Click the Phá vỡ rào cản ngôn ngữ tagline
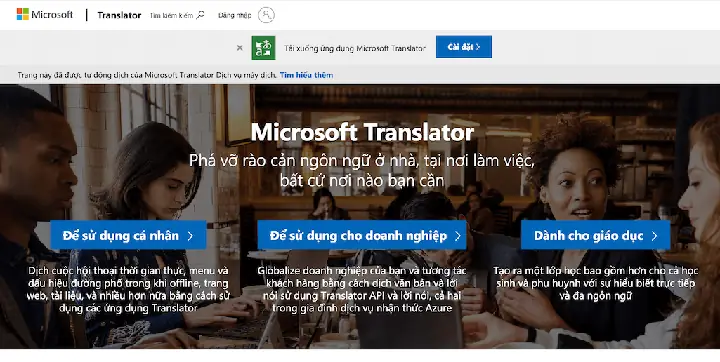This screenshot has height=362, width=720. 362,170
